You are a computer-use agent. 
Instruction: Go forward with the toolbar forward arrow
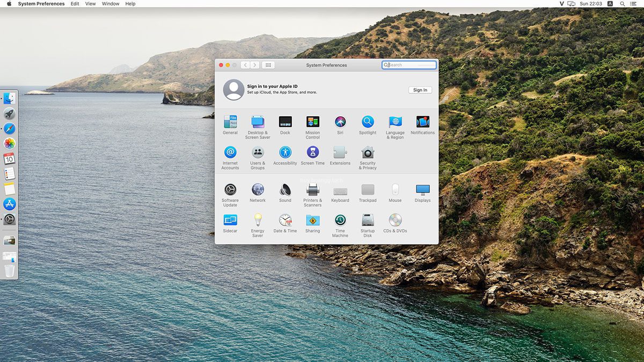coord(255,65)
